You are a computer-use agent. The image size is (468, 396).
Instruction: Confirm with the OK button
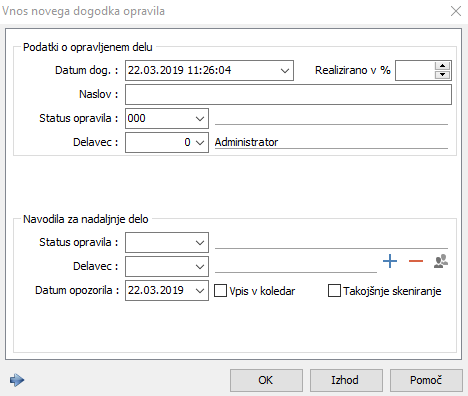click(x=266, y=380)
